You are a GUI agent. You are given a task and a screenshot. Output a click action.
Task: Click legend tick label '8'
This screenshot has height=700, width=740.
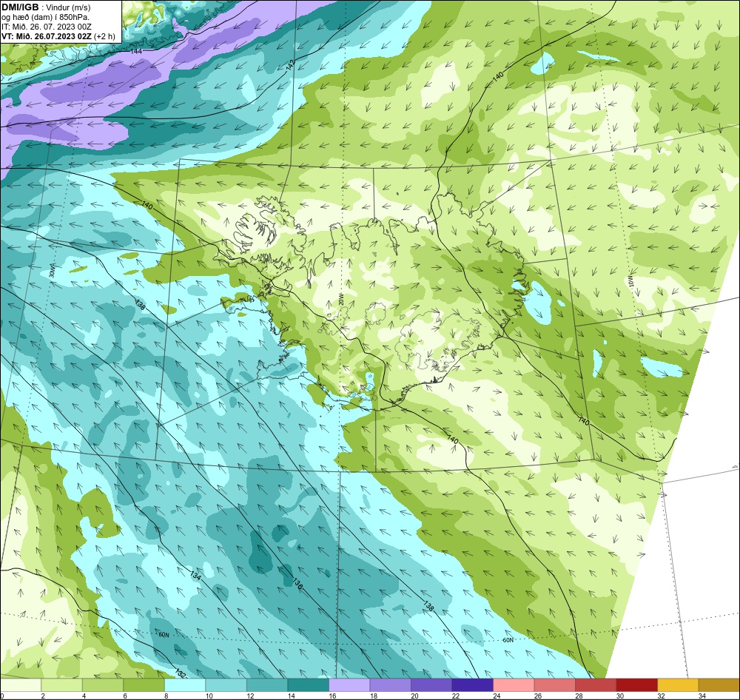(166, 696)
